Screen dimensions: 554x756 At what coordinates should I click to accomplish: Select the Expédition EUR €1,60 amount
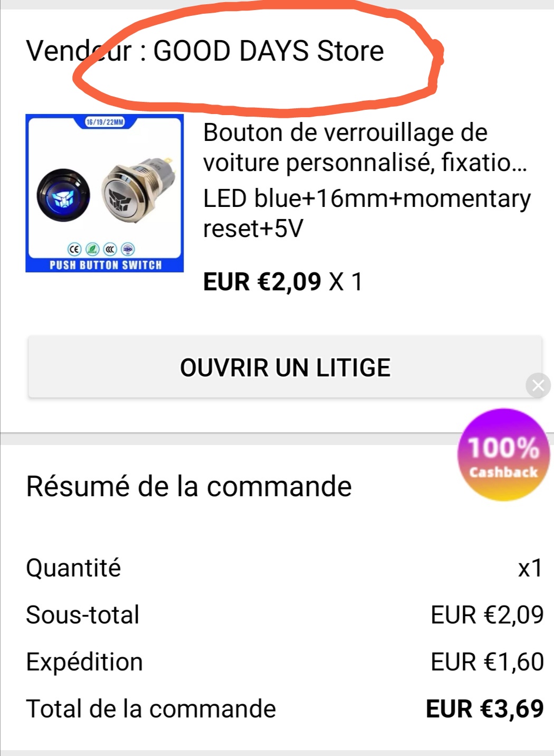tap(487, 661)
